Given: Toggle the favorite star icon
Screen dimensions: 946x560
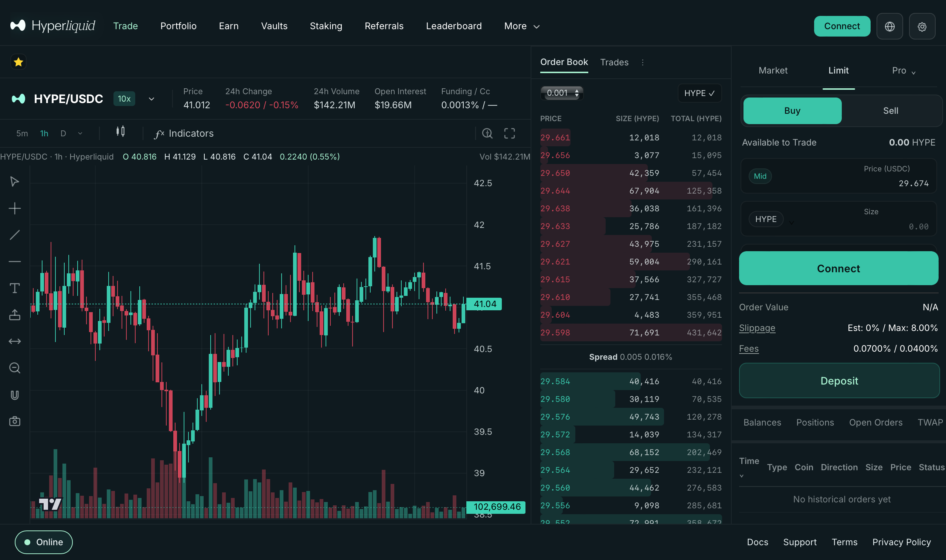Looking at the screenshot, I should click(18, 62).
